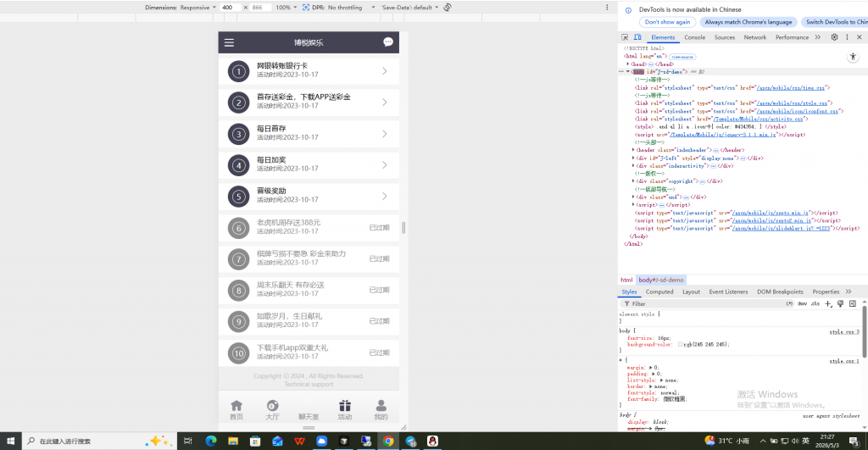
Task: Open Microsoft Edge from taskbar
Action: [211, 442]
